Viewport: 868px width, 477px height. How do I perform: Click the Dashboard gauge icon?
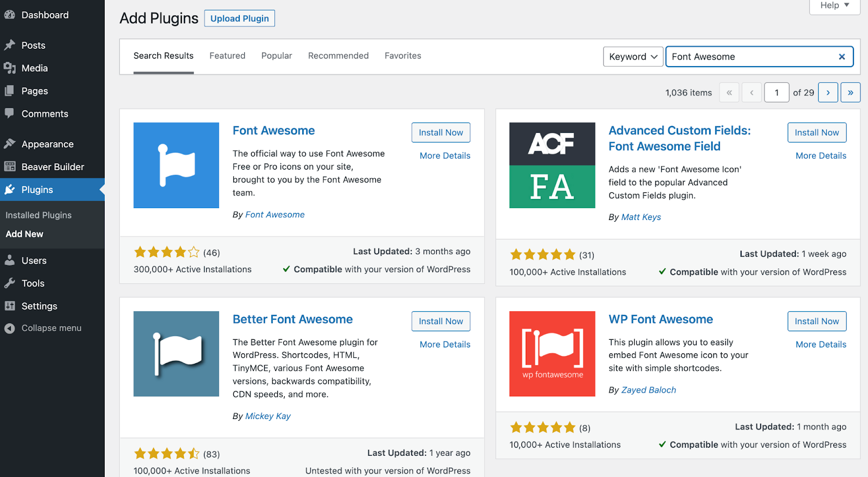point(9,15)
